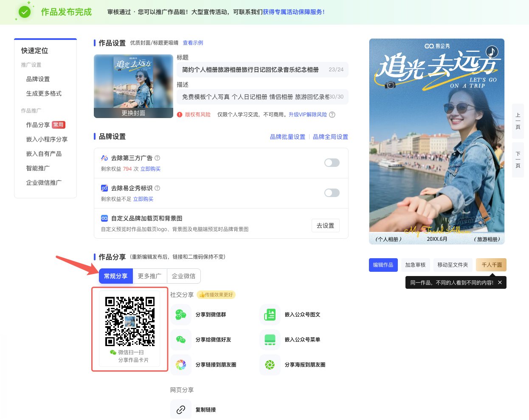
Task: Click 更换封面 on cover thumbnail
Action: tap(133, 113)
